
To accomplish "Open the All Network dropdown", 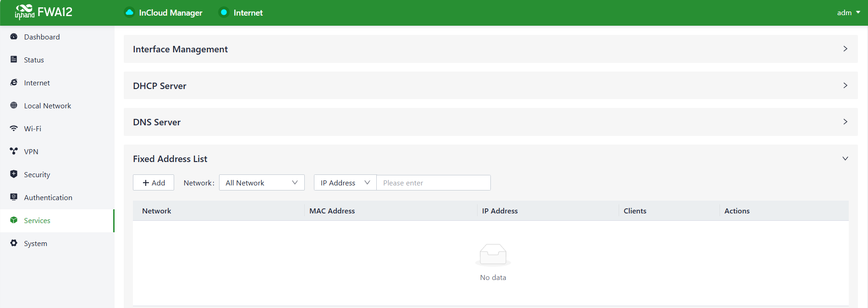I will 261,183.
